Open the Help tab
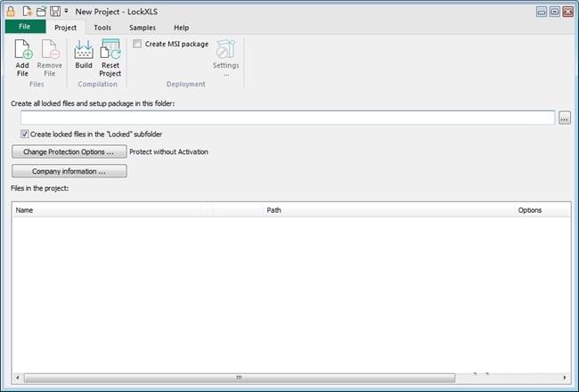Image resolution: width=579 pixels, height=392 pixels. click(x=182, y=28)
